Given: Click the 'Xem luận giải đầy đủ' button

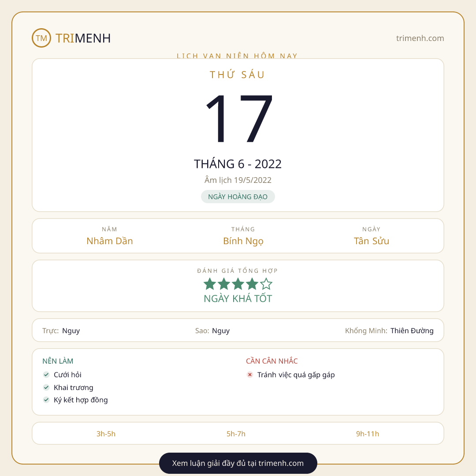Looking at the screenshot, I should click(238, 463).
